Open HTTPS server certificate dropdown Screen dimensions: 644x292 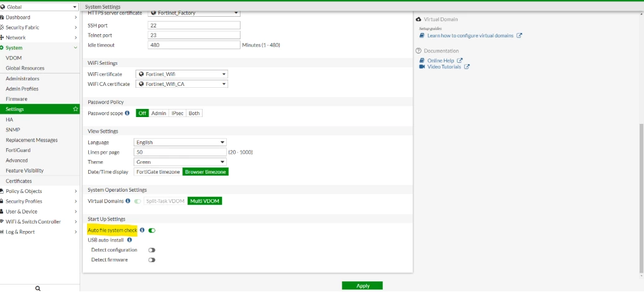pyautogui.click(x=194, y=13)
